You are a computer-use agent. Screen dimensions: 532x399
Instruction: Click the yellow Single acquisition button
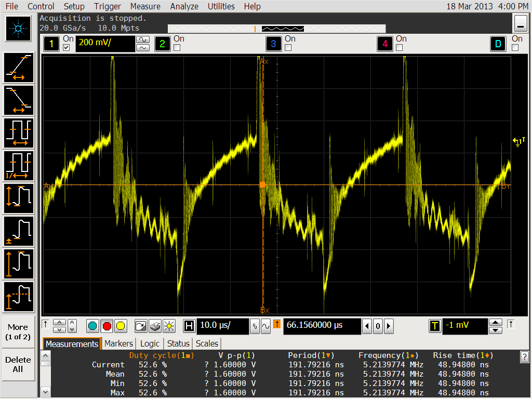pos(121,326)
